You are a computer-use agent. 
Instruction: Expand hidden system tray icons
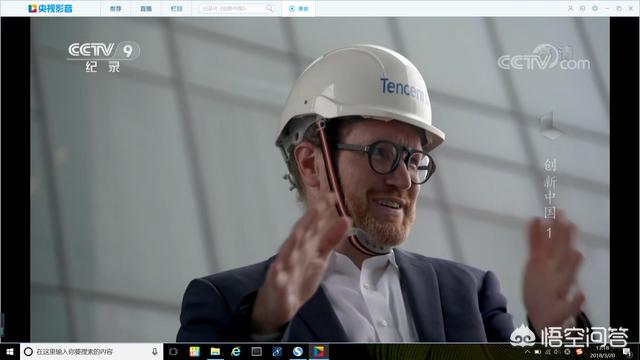(x=527, y=351)
